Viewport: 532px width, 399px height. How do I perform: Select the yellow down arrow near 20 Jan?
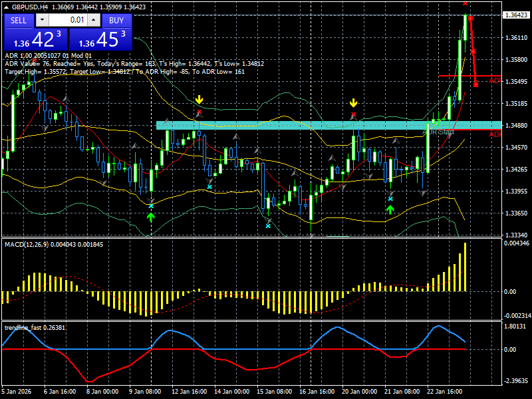(354, 103)
